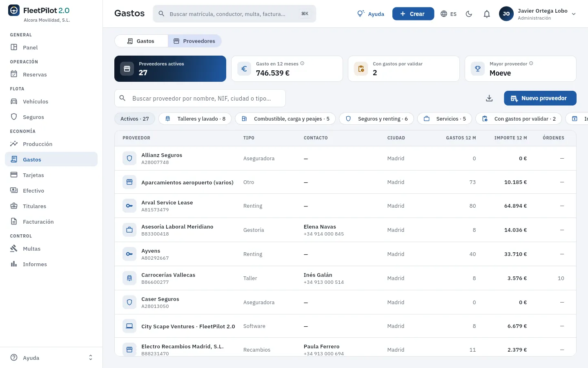Toggle dark mode moon icon
This screenshot has width=588, height=368.
(469, 14)
